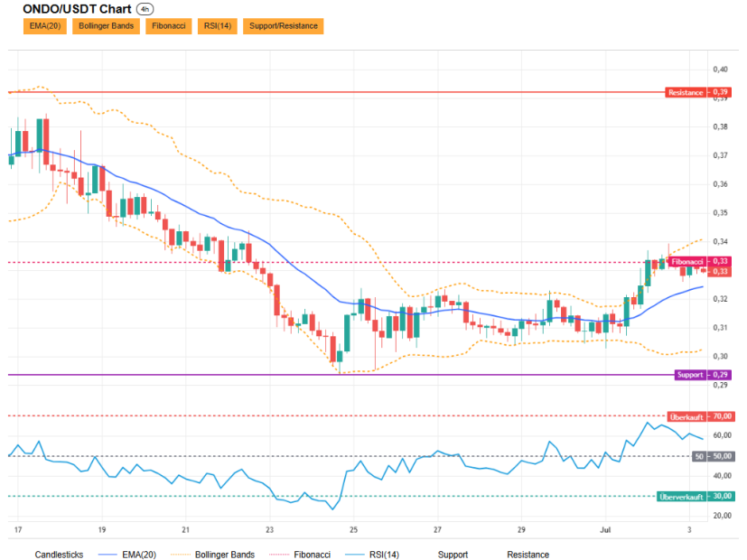The width and height of the screenshot is (747, 560).
Task: Toggle the EMA(20) indicator button
Action: pyautogui.click(x=45, y=26)
